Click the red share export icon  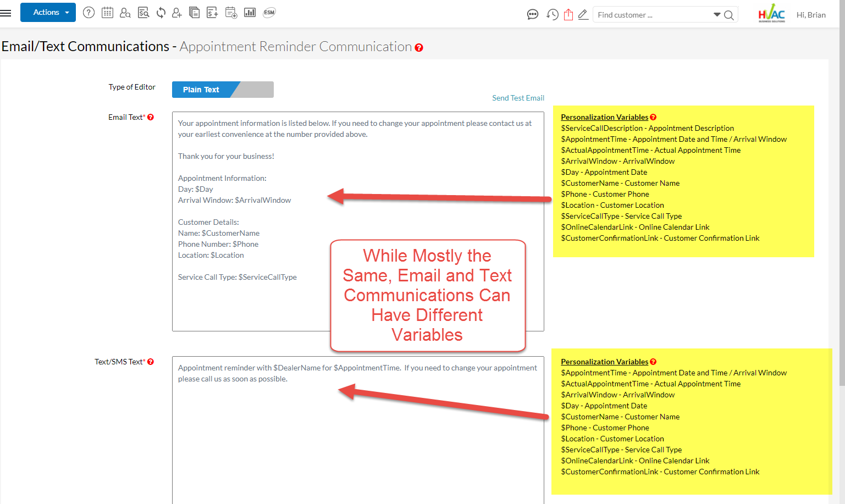tap(568, 15)
